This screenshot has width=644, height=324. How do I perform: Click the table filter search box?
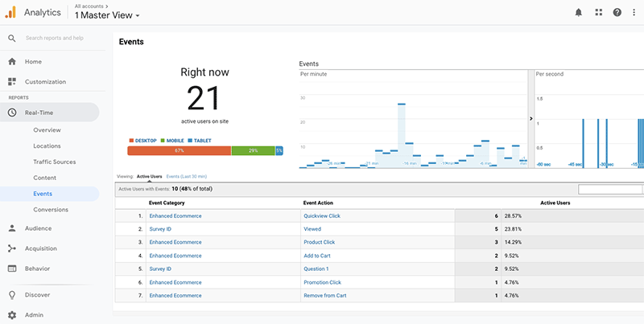[x=610, y=189]
